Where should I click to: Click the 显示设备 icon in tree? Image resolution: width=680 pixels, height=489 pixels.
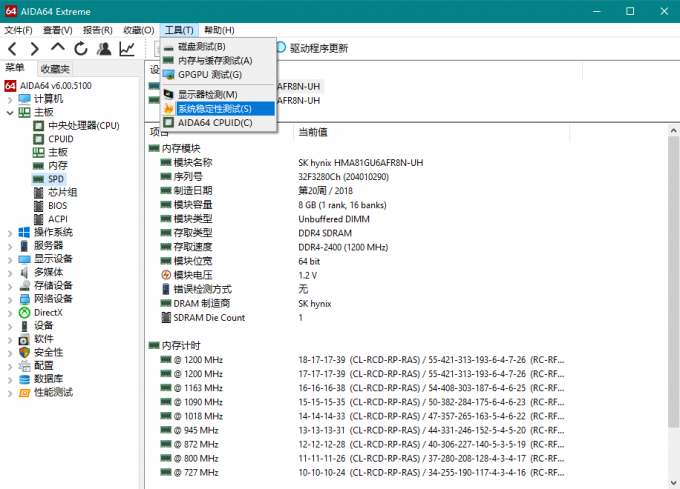tap(24, 259)
